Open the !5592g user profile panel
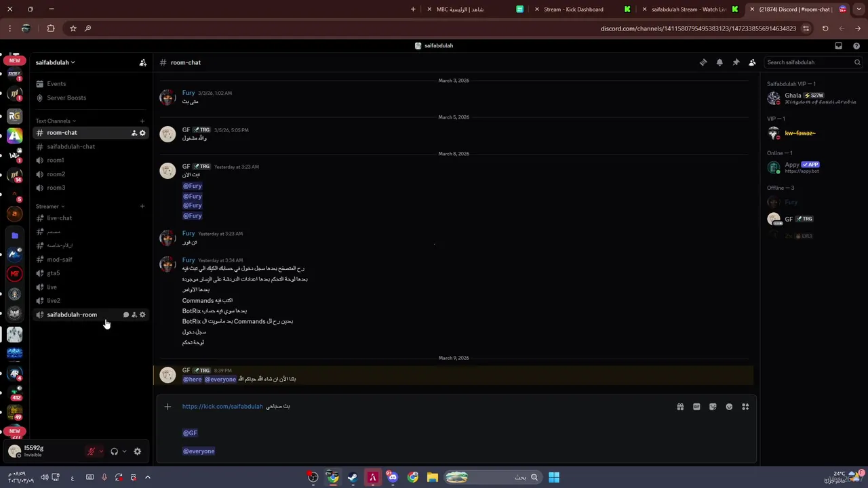Viewport: 868px width, 488px height. tap(33, 451)
